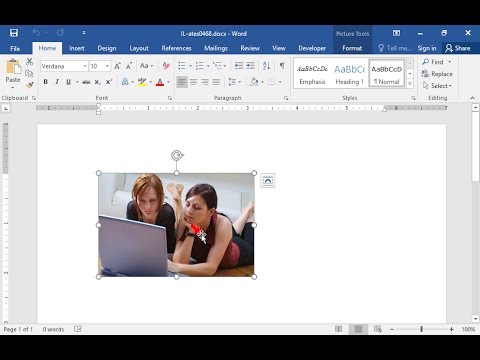
Task: Click the Sort icon in Paragraph group
Action: pyautogui.click(x=266, y=66)
